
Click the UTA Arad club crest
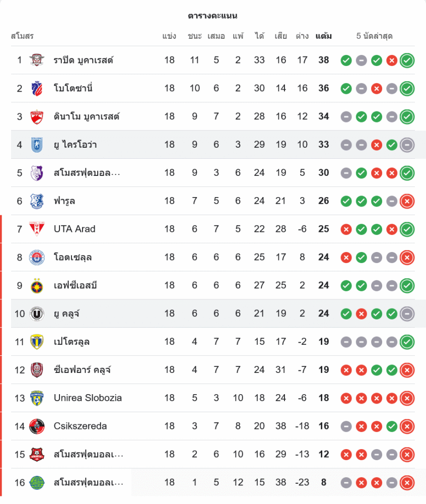coord(36,229)
